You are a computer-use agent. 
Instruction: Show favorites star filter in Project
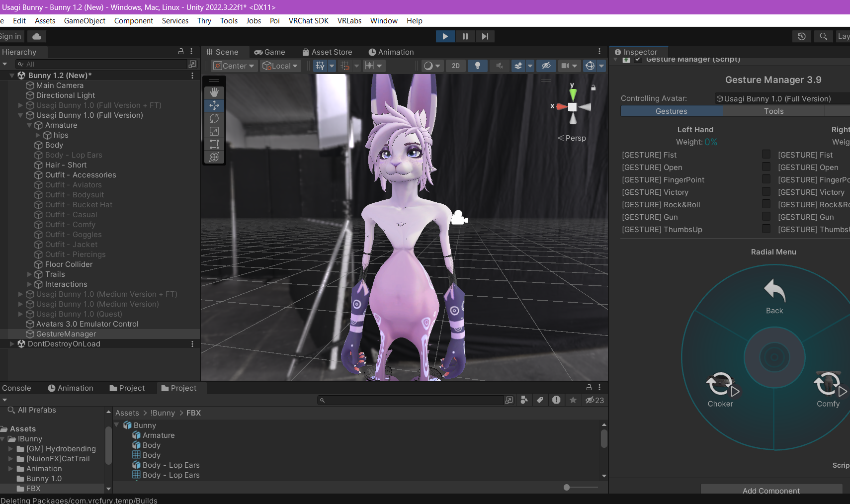[x=573, y=400]
